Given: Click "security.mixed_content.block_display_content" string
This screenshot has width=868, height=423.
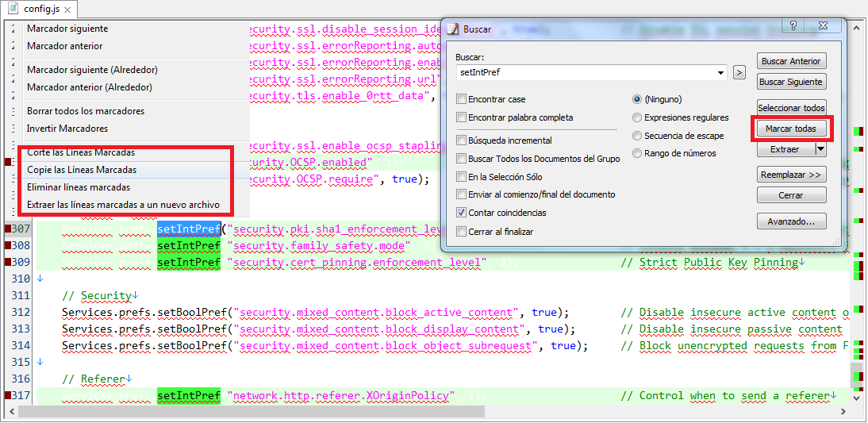Looking at the screenshot, I should [379, 329].
